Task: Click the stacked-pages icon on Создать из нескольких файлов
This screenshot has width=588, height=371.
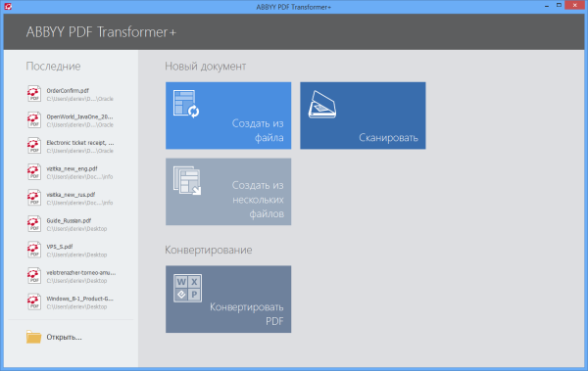Action: click(x=187, y=181)
